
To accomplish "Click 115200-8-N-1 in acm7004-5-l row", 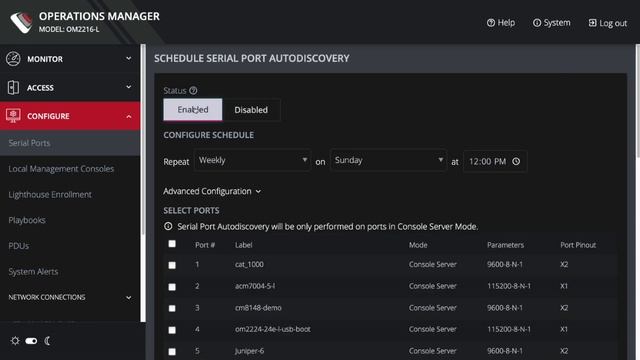I will [509, 286].
